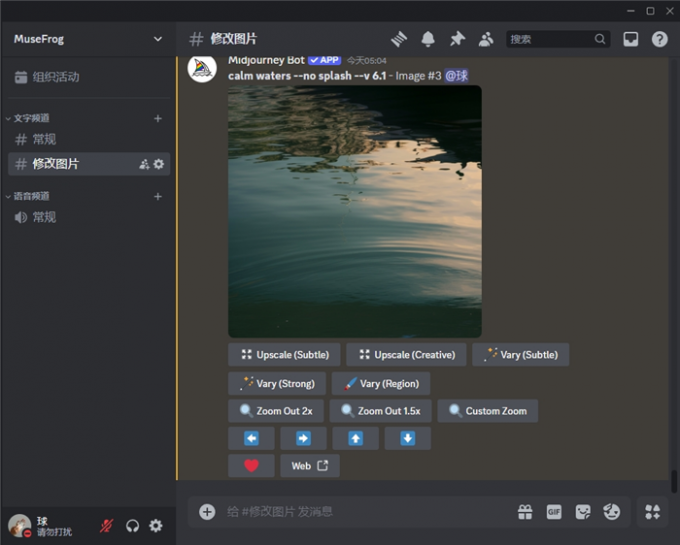Click Vary (Subtle) button
Viewport: 680px width, 545px height.
(520, 355)
